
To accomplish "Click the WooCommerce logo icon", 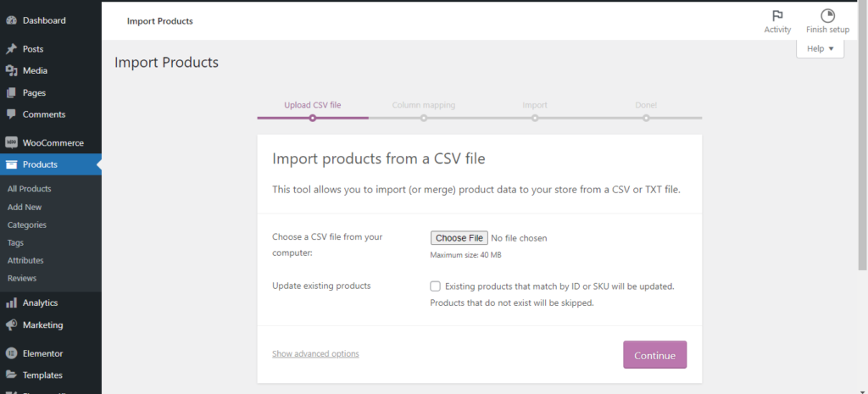I will [x=11, y=143].
